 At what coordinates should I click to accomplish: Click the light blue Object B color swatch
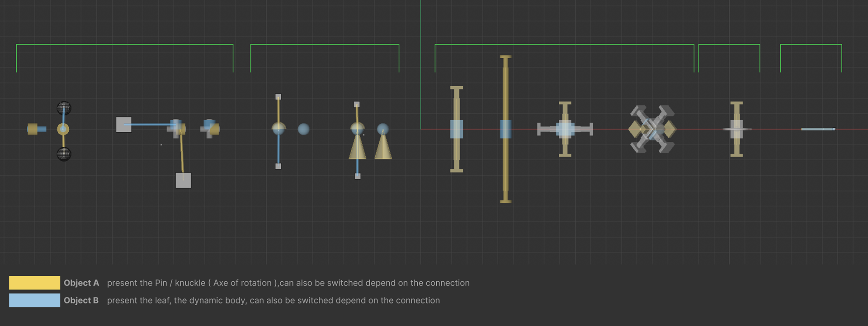[x=34, y=300]
